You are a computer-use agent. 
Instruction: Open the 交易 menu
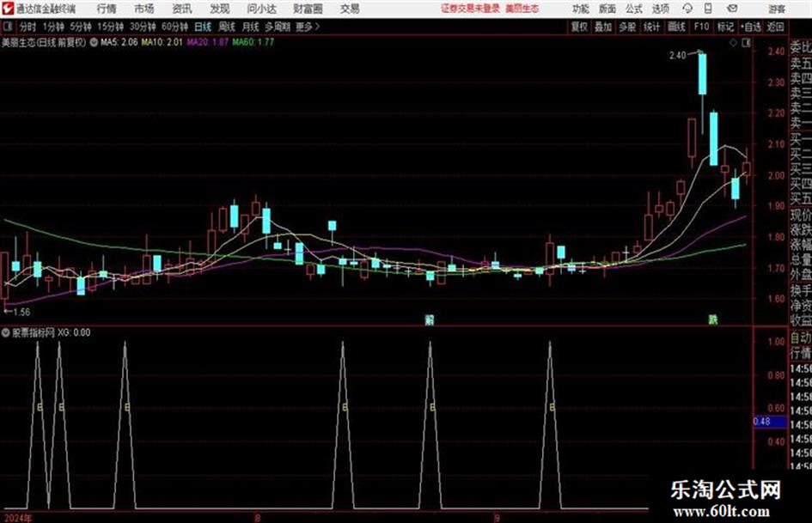tap(350, 9)
